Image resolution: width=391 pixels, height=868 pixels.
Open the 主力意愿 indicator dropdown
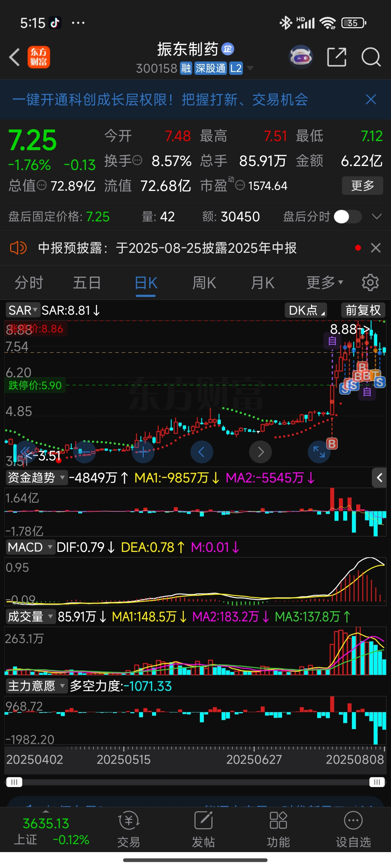(x=37, y=686)
